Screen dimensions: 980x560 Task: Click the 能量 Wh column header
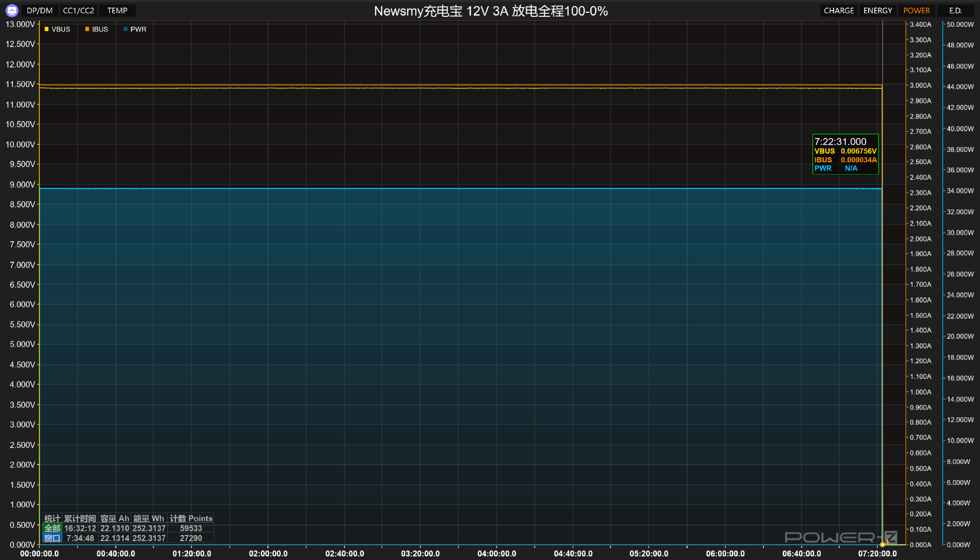[x=149, y=518]
